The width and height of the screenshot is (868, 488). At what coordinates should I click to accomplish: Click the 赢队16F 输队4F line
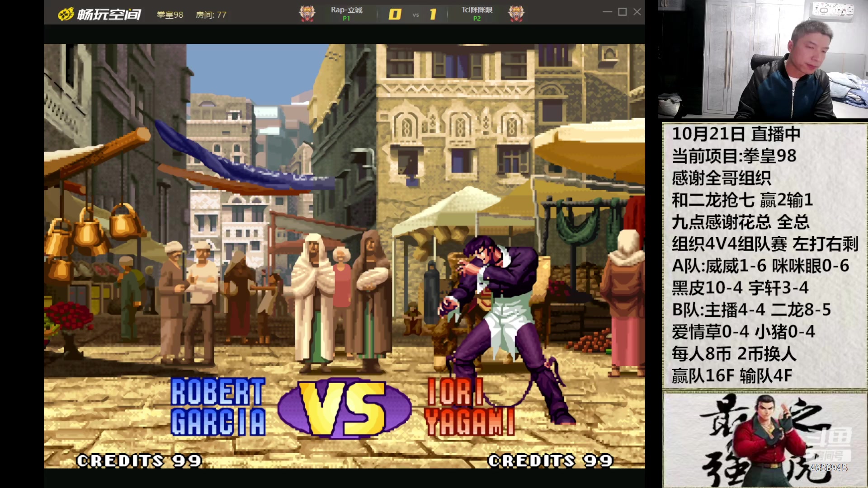(732, 376)
